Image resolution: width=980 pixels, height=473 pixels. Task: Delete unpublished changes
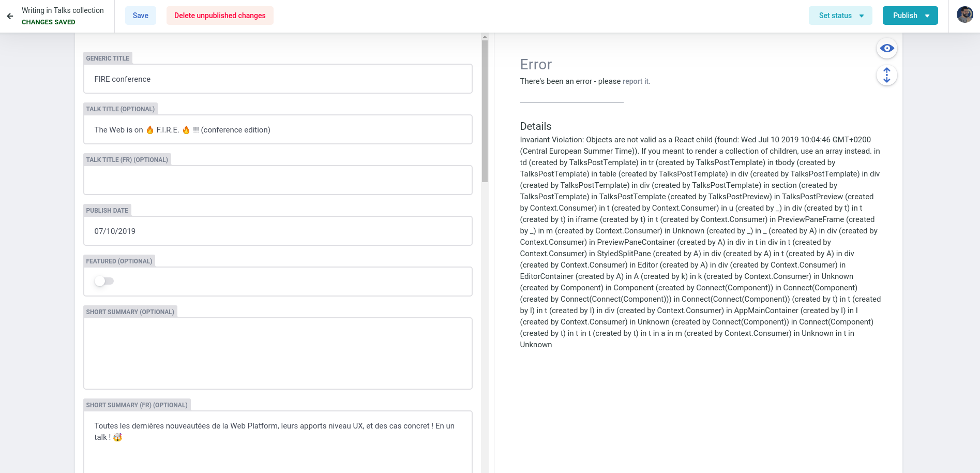[220, 16]
